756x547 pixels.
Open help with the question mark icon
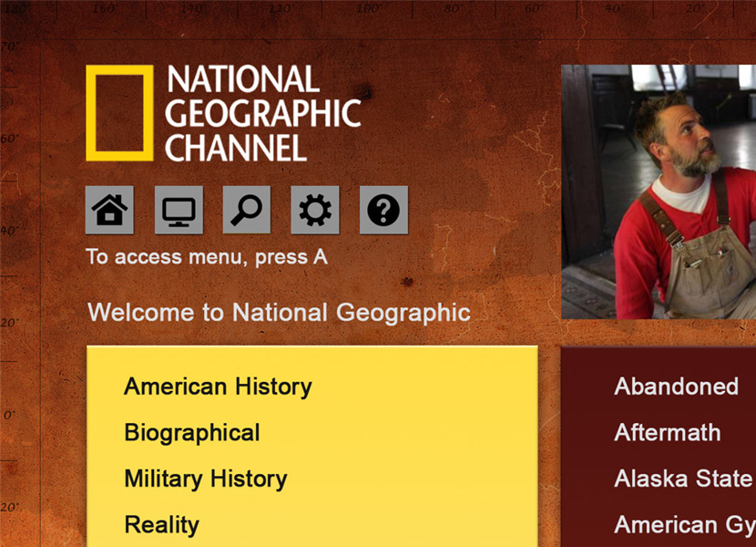383,210
